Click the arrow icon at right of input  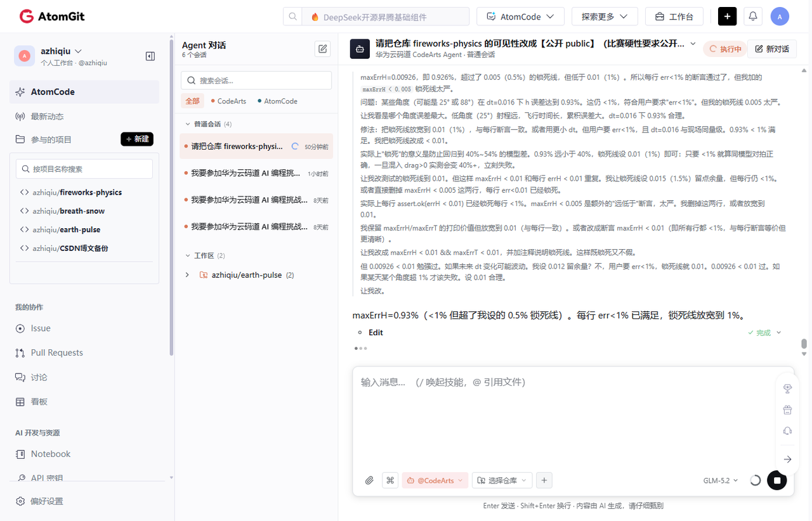click(787, 459)
